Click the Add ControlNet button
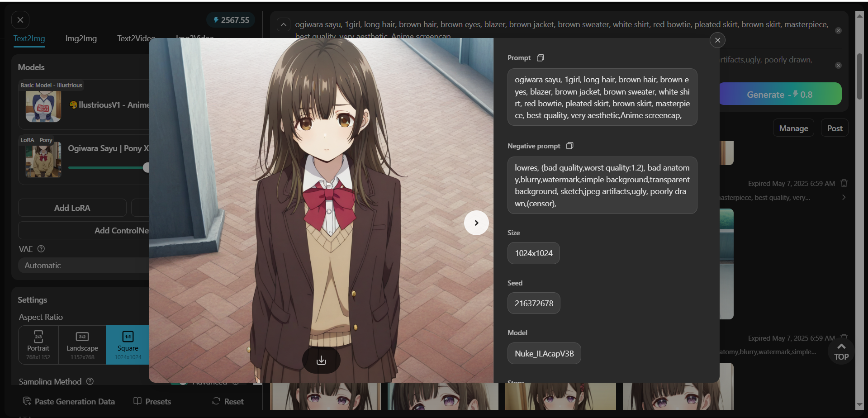 [x=84, y=230]
